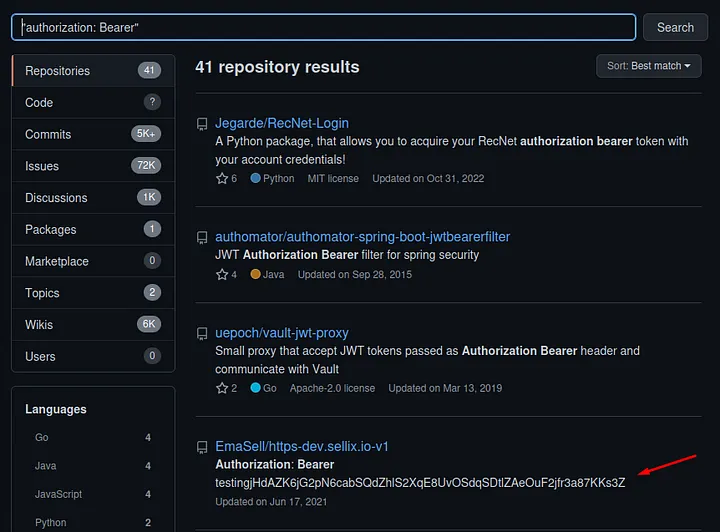This screenshot has height=532, width=720.
Task: Filter results by Java language
Action: pos(93,466)
